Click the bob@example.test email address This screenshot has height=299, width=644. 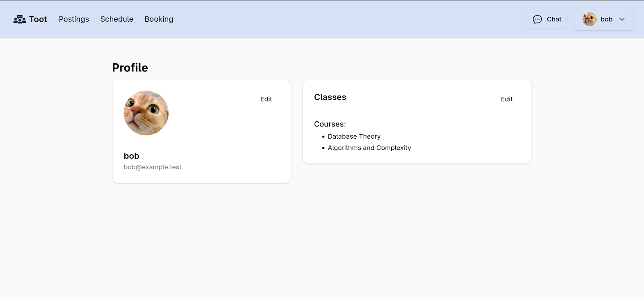pyautogui.click(x=153, y=167)
